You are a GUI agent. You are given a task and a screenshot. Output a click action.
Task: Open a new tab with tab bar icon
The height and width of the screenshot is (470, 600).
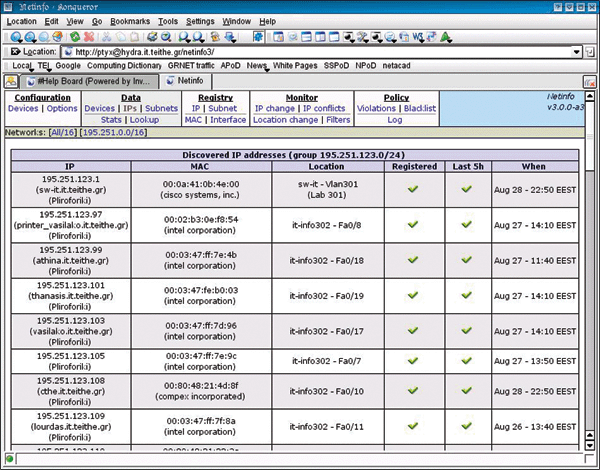11,79
